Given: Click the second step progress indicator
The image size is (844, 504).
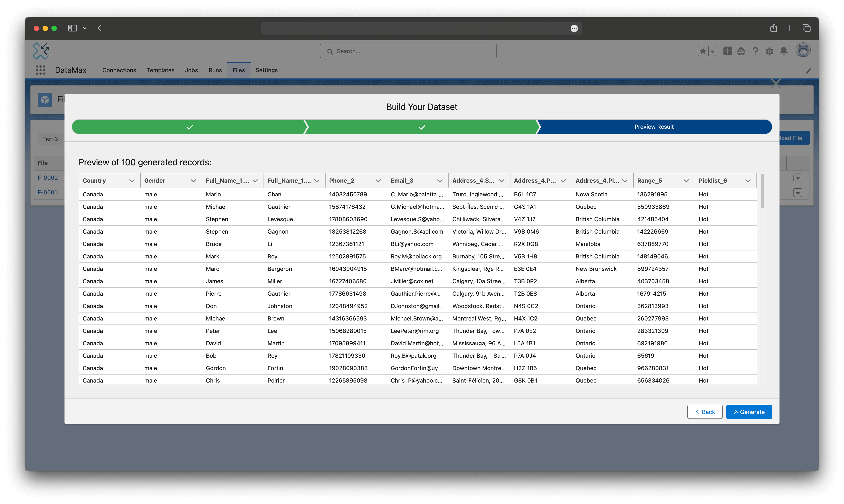Looking at the screenshot, I should coord(422,127).
